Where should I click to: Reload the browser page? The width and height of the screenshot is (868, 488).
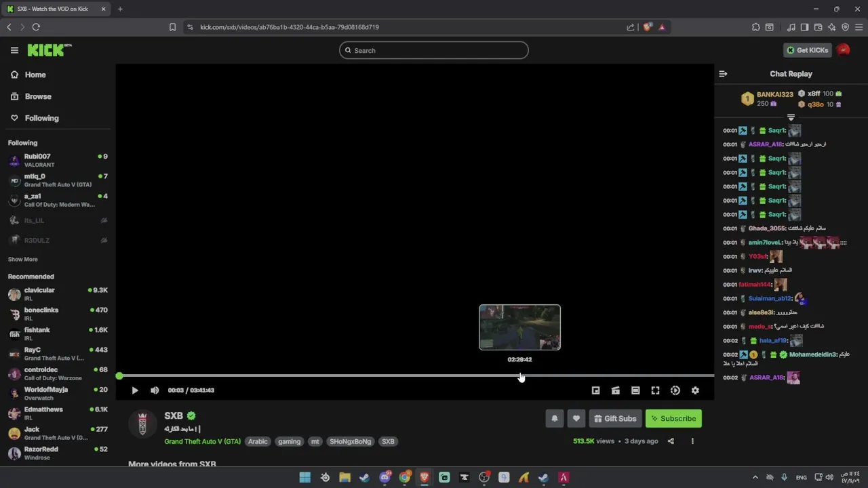coord(36,27)
